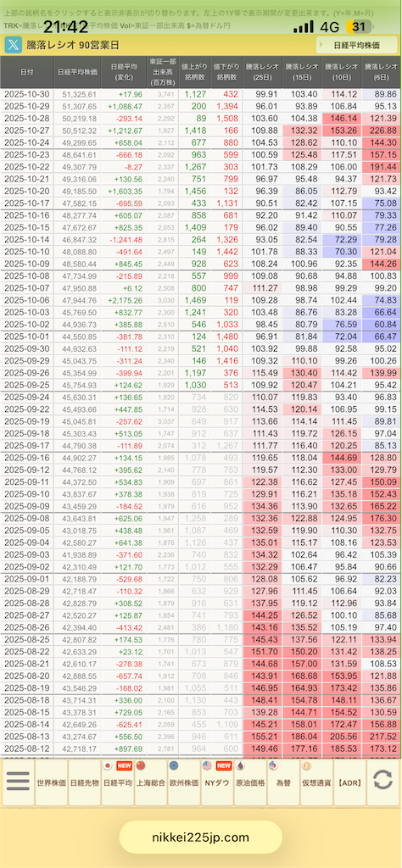The width and height of the screenshot is (402, 868).
Task: Click the Nikkei value 51,325.61
Action: click(x=79, y=94)
